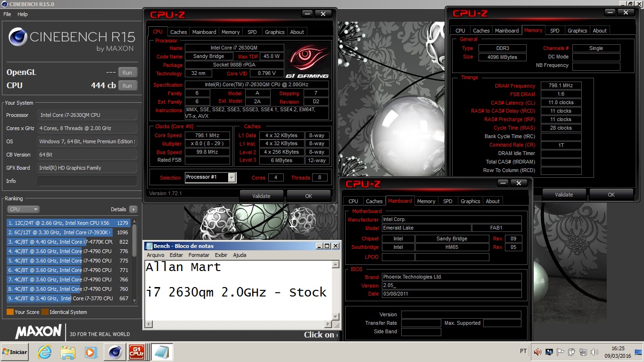Open the red speaker tray icon
Screen dimensions: 644x362
point(537,352)
